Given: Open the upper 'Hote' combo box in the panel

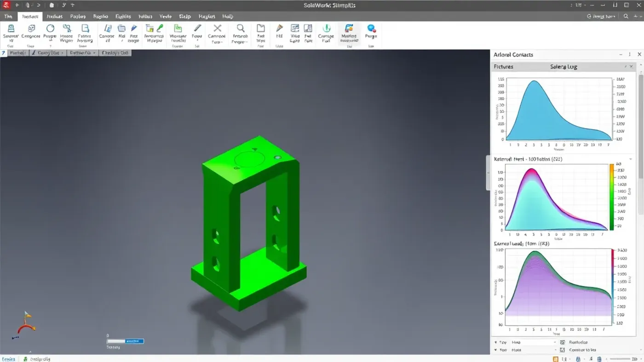Looking at the screenshot, I should (x=534, y=342).
